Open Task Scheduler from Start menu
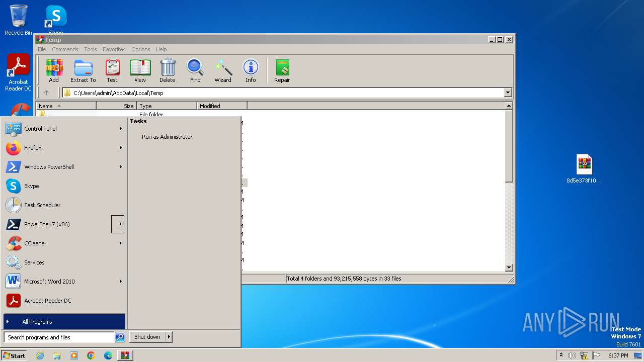644x362 pixels. (x=64, y=205)
